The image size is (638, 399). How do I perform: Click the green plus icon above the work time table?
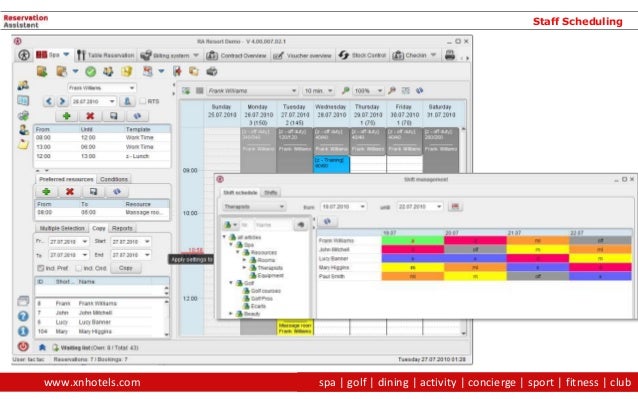pyautogui.click(x=66, y=116)
